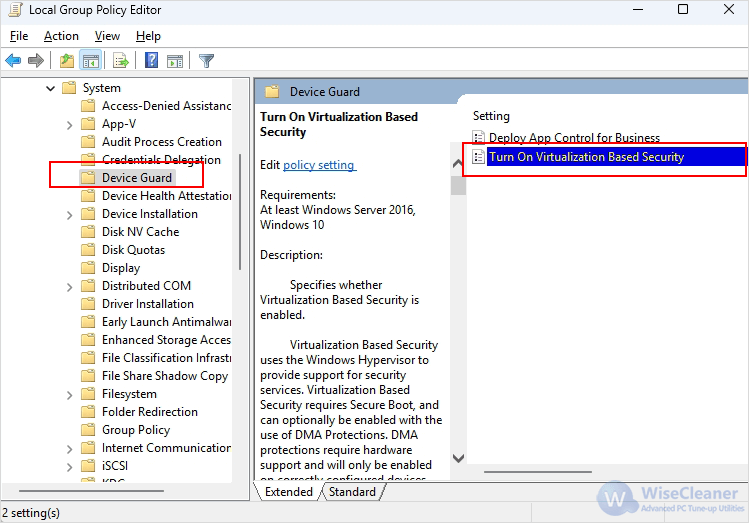Viewport: 749px width, 523px height.
Task: Select Turn On Virtualization Based Security setting
Action: click(587, 157)
